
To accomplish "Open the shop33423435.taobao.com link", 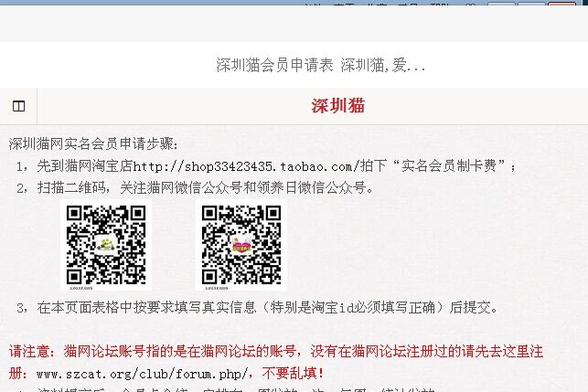I will click(x=246, y=166).
